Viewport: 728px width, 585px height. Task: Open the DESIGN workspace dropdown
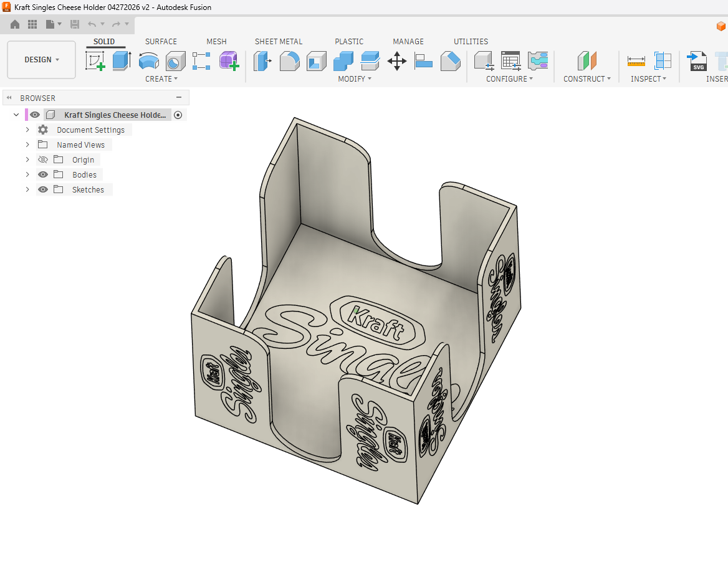pos(41,60)
